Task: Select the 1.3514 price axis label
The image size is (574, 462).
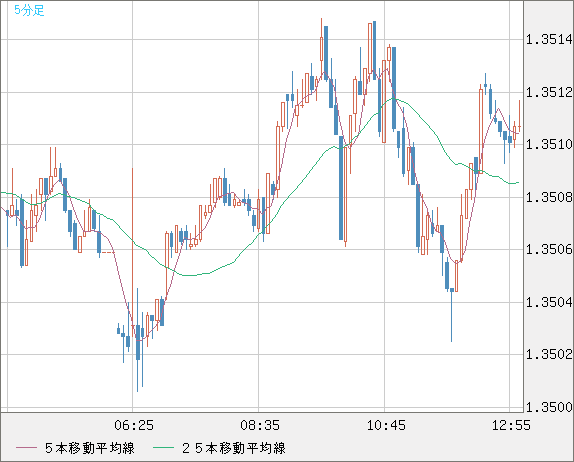Action: [x=549, y=39]
